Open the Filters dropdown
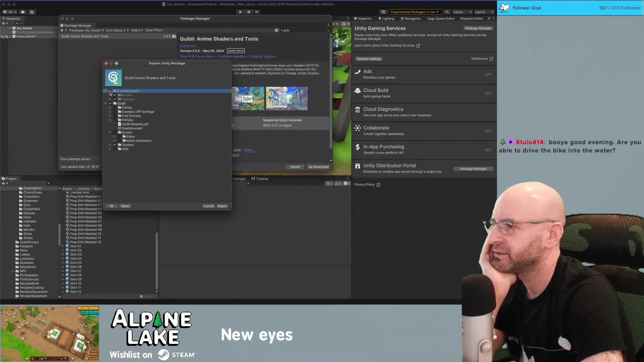 click(x=137, y=30)
